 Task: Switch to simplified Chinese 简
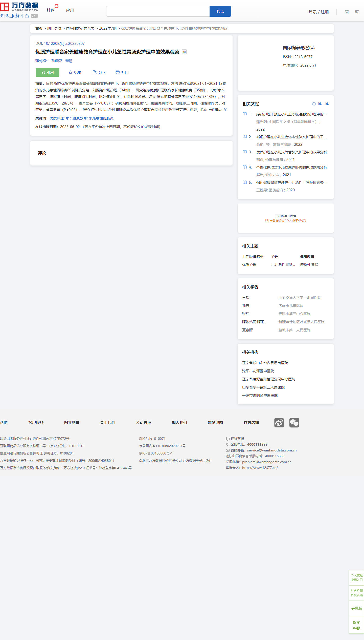point(346,12)
